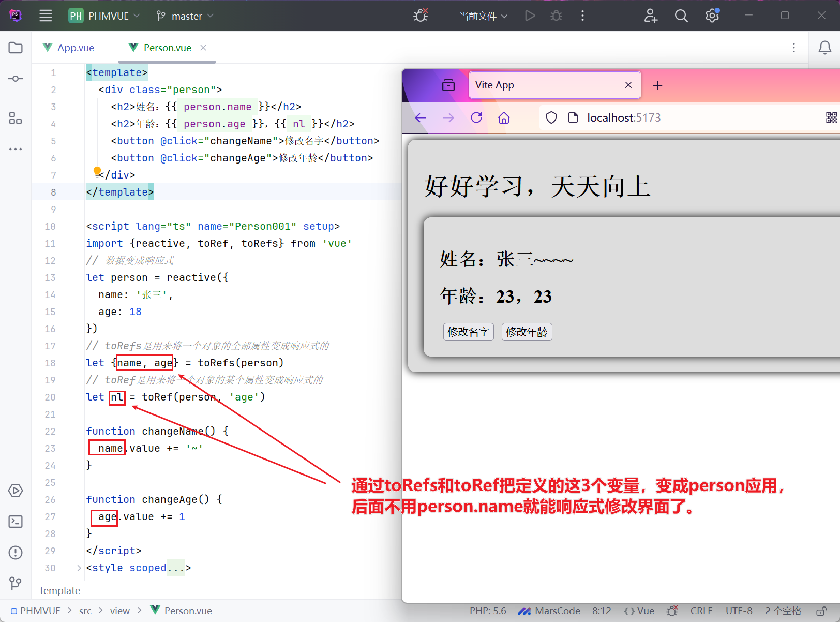Viewport: 840px width, 622px height.
Task: Change CRLF line separator setting
Action: coord(701,611)
